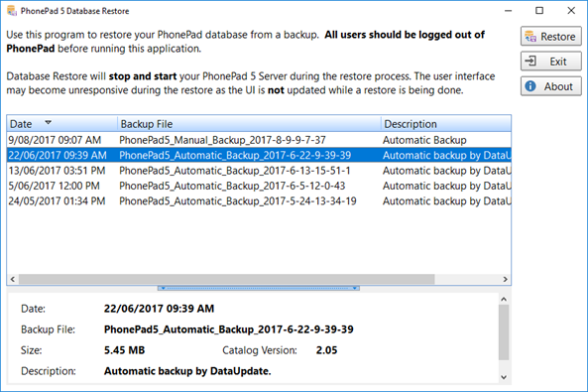Click the Backup File column header
Image resolution: width=588 pixels, height=392 pixels.
(x=249, y=124)
